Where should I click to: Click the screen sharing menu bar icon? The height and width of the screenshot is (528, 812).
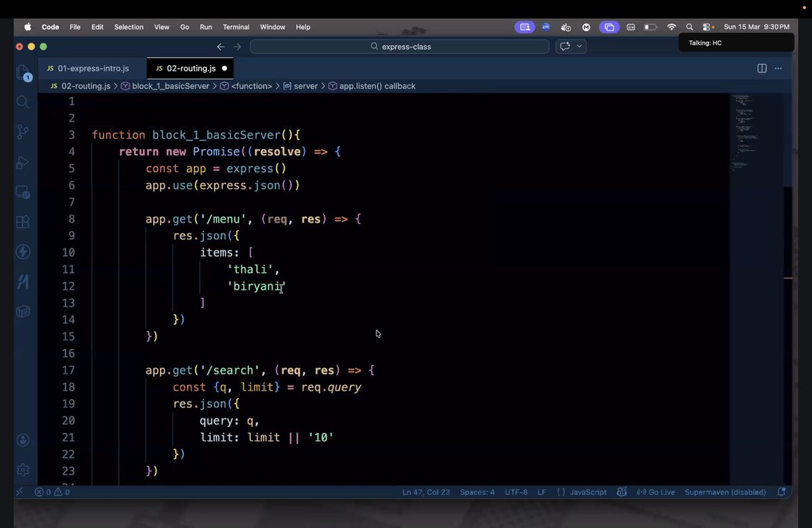pos(525,27)
